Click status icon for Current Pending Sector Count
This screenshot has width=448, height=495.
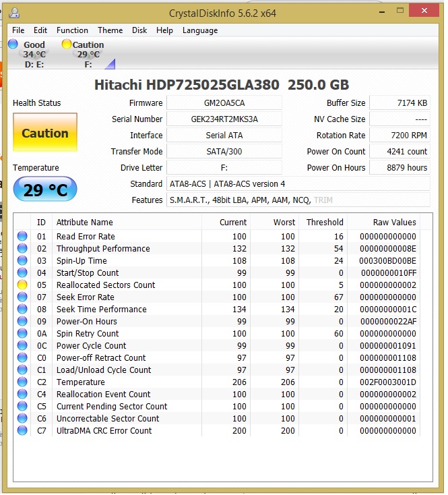click(x=22, y=407)
